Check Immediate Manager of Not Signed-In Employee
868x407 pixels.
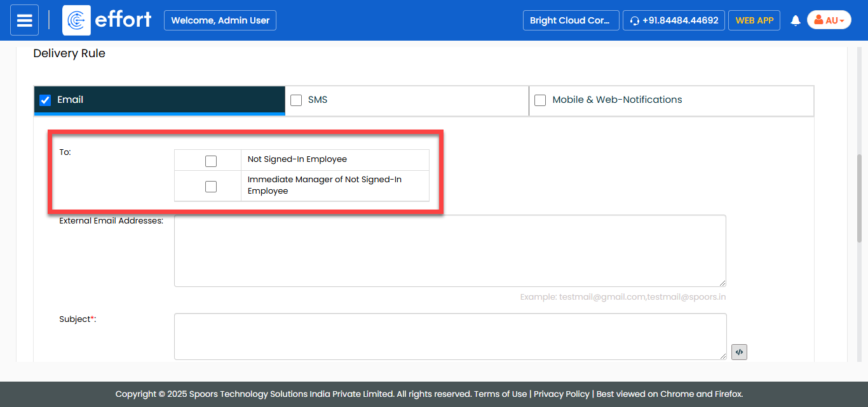211,186
